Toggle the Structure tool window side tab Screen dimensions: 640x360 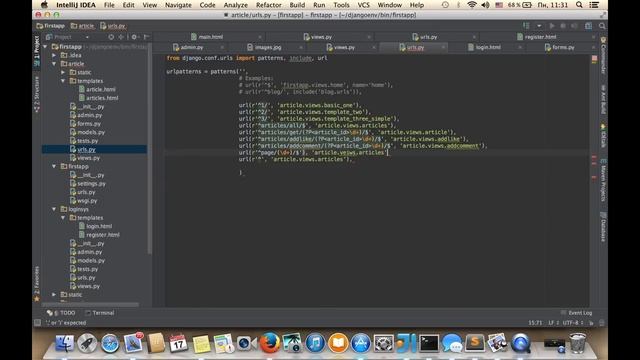click(37, 94)
